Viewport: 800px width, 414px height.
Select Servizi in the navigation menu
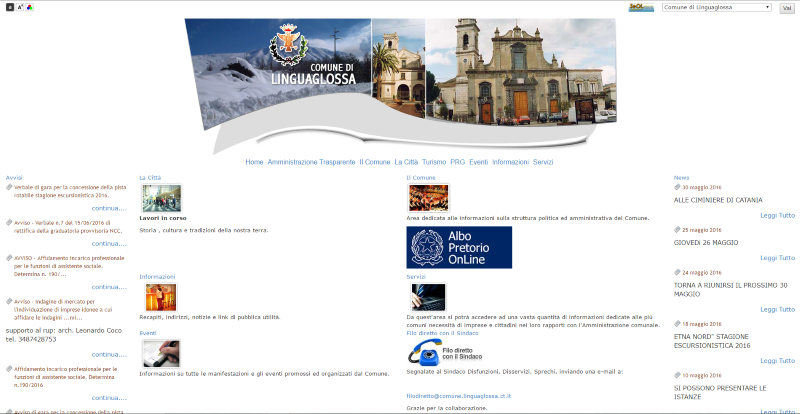(x=543, y=162)
